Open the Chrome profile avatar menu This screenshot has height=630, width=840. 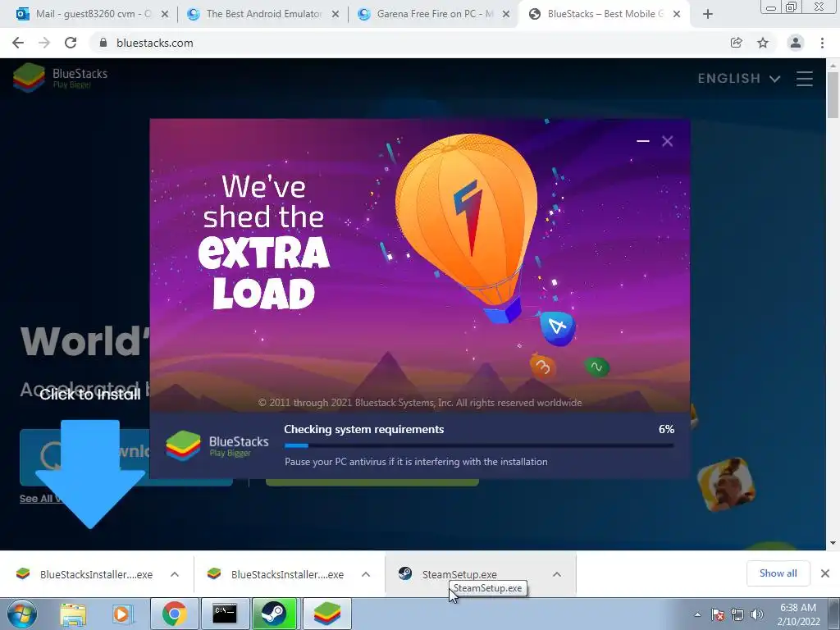pyautogui.click(x=796, y=43)
